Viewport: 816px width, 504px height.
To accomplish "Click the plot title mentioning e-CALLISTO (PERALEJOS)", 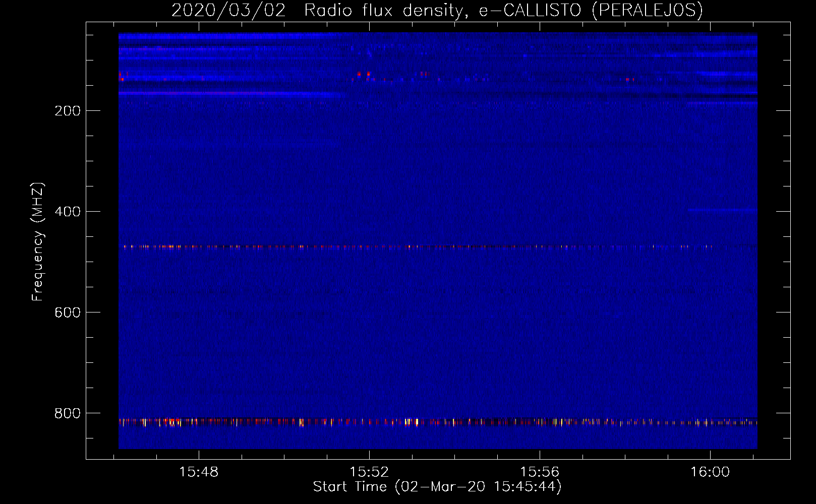I will pos(437,10).
